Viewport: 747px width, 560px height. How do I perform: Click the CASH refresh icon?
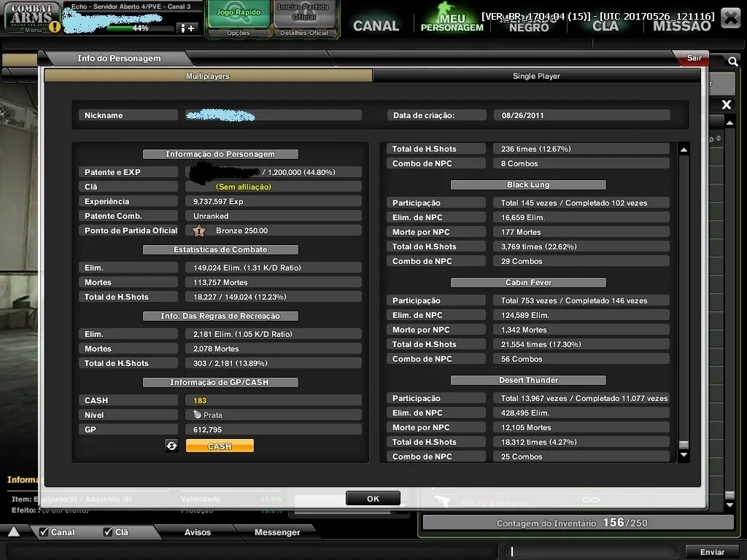171,446
